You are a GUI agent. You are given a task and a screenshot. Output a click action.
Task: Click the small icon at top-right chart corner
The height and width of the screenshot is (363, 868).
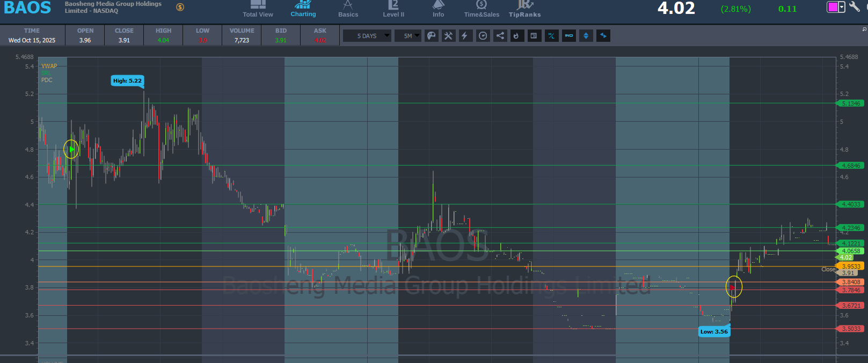tap(864, 29)
